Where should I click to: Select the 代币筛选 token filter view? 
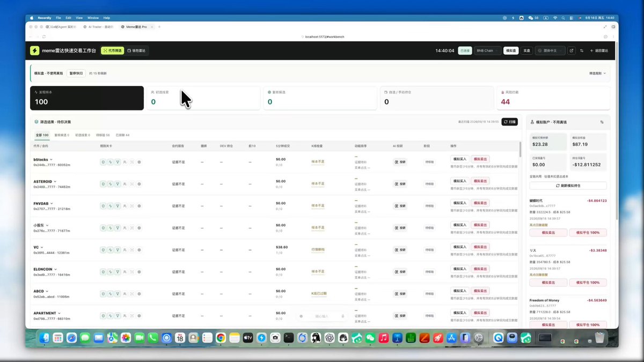point(113,50)
